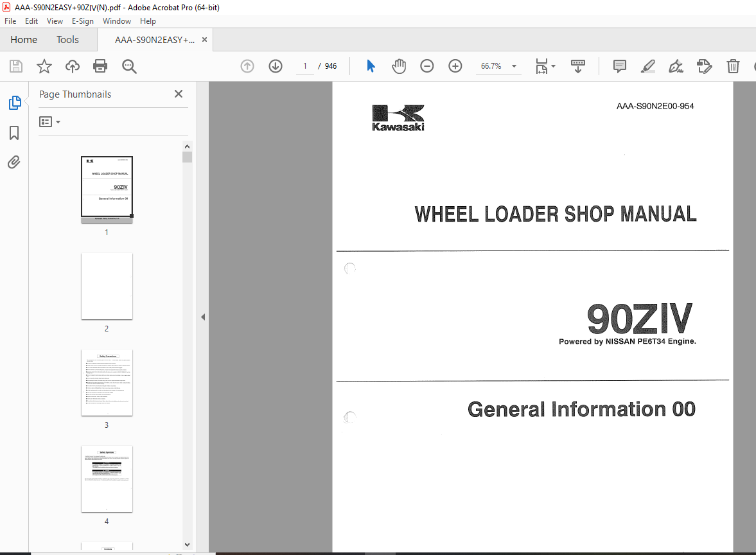
Task: Close the AAA-S90N2EASY document tab
Action: [x=204, y=40]
